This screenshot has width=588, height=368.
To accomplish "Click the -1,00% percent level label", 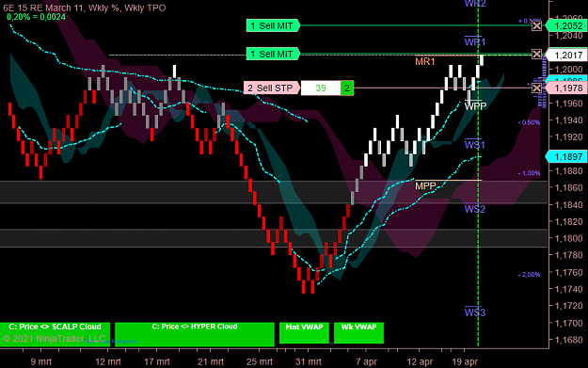I will (529, 173).
